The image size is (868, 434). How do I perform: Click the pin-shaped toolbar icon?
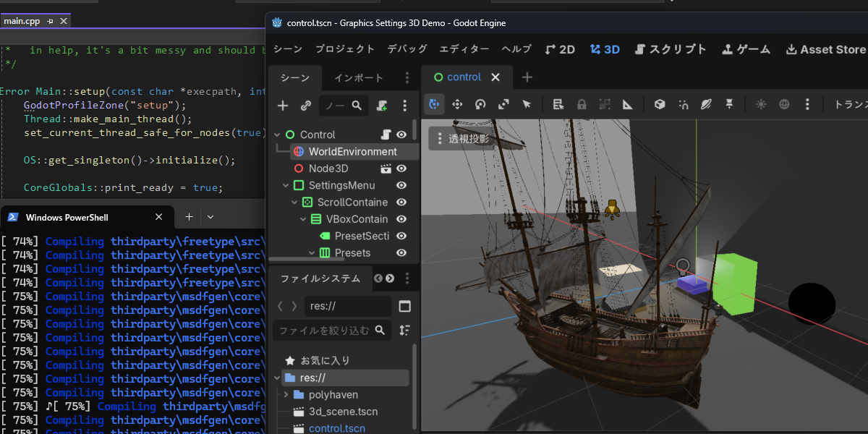click(729, 104)
